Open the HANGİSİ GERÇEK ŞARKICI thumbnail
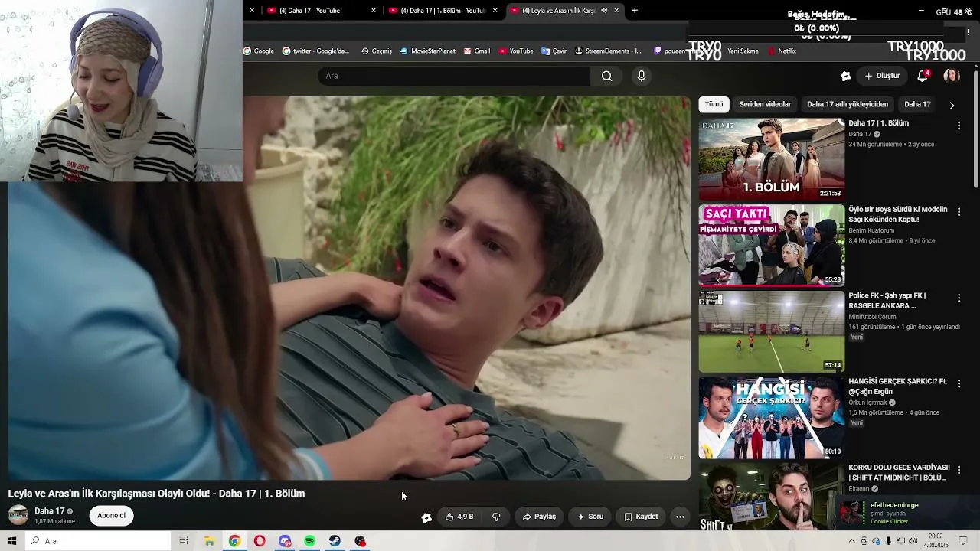 (x=772, y=418)
